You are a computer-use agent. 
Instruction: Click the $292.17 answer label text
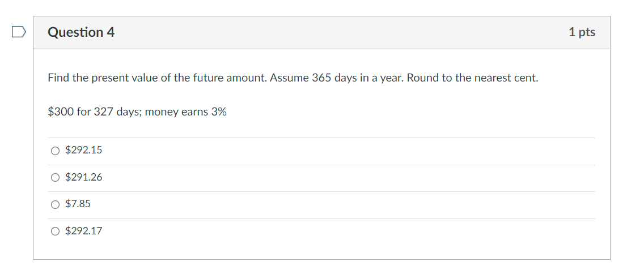coord(84,231)
